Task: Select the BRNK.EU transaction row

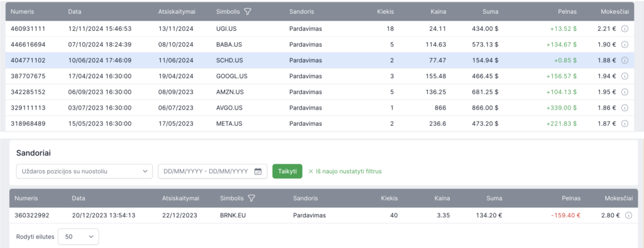Action: click(324, 215)
